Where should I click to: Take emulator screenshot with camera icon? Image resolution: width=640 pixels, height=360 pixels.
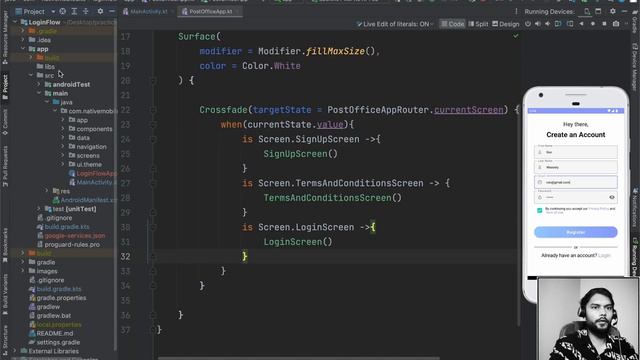(616, 24)
